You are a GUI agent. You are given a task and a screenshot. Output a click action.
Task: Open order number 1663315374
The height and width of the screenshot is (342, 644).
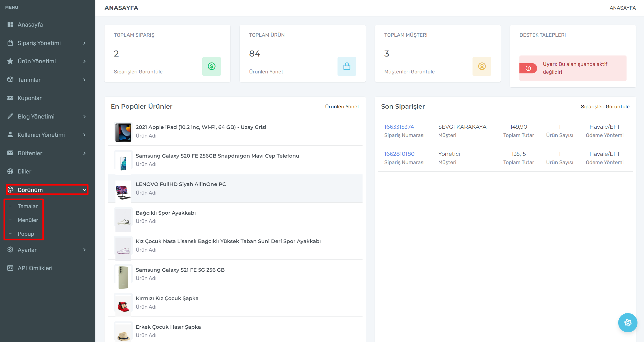(x=399, y=127)
